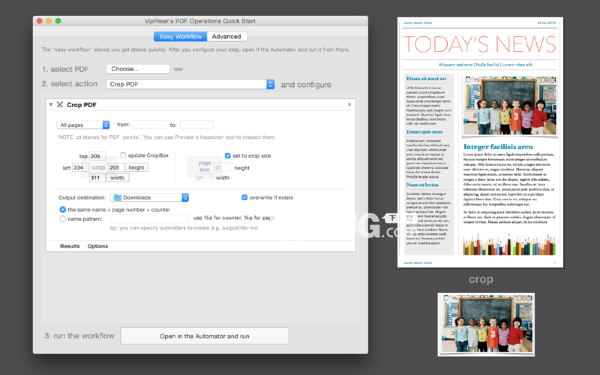Click the crop width label button
600x375 pixels.
click(117, 178)
